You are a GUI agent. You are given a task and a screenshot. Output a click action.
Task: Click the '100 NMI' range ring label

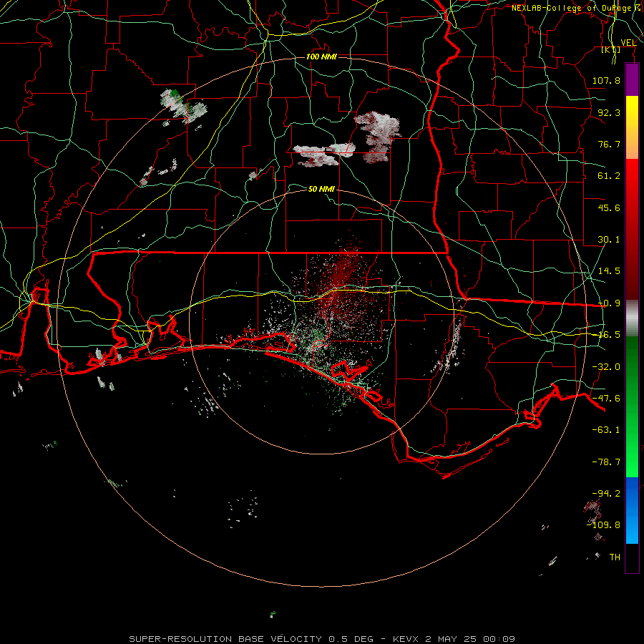321,57
